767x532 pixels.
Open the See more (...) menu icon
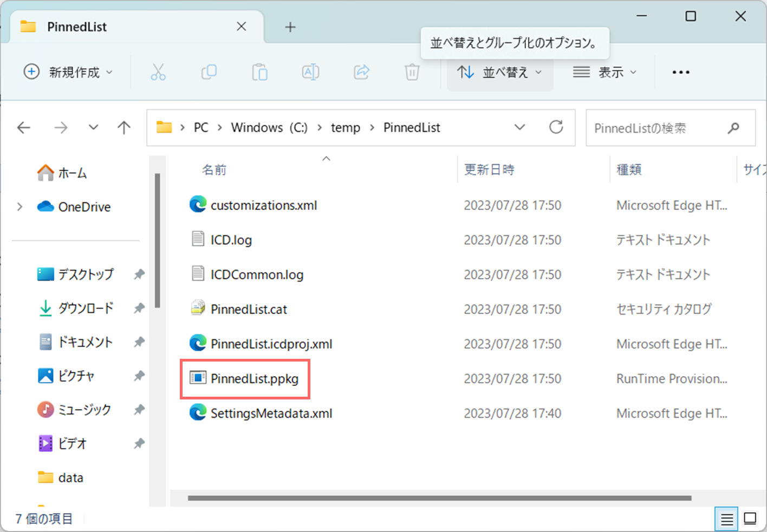tap(681, 71)
